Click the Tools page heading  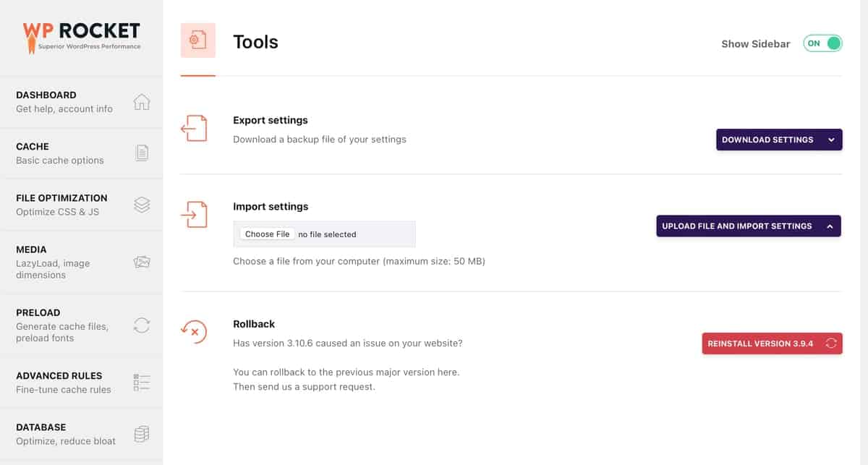coord(255,42)
